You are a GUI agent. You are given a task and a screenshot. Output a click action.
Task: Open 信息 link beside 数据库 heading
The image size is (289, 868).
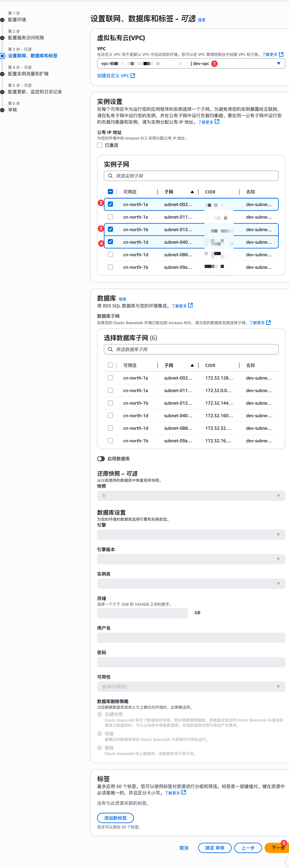122,299
